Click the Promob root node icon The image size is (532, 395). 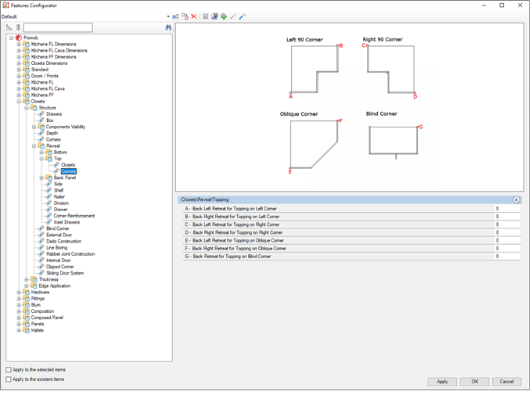[19, 38]
